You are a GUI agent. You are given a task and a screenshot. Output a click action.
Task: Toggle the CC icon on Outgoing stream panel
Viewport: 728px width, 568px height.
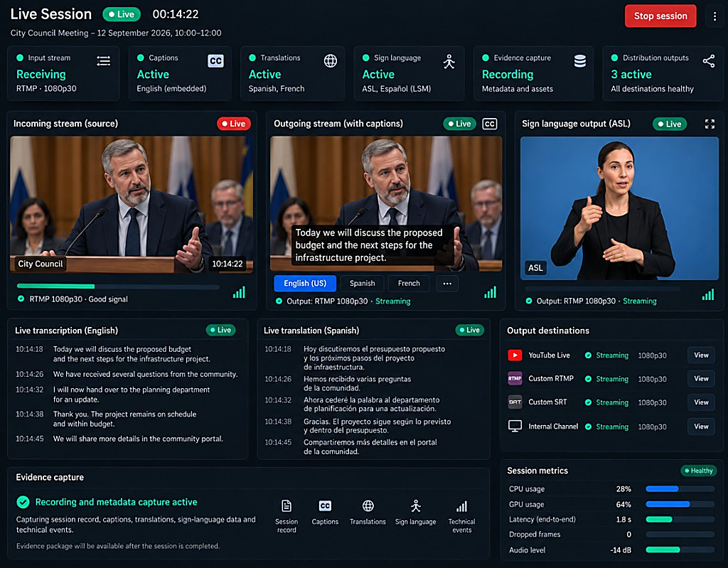(x=489, y=124)
